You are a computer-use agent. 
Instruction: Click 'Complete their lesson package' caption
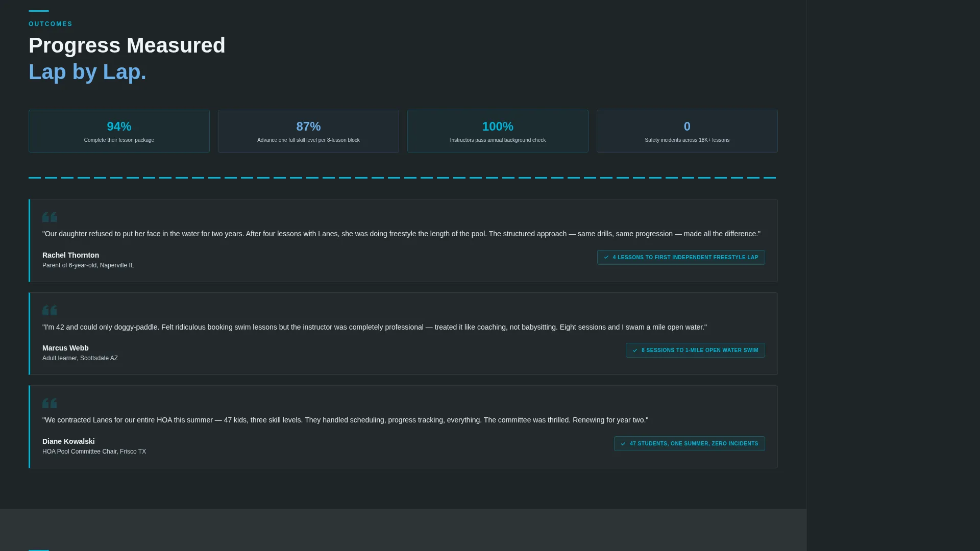pos(119,140)
